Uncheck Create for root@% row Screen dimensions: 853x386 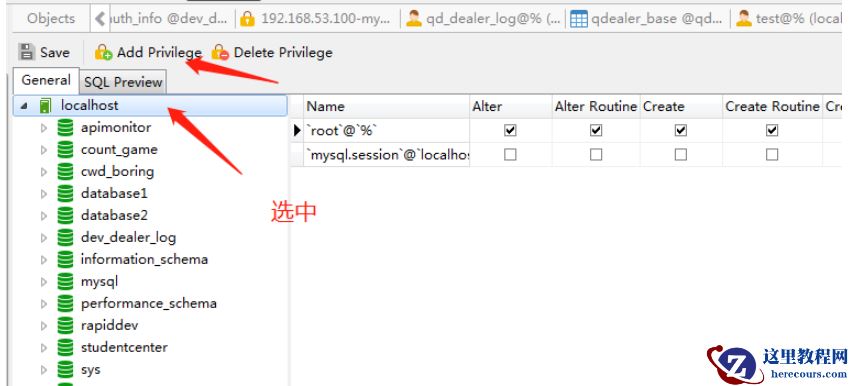click(x=681, y=130)
